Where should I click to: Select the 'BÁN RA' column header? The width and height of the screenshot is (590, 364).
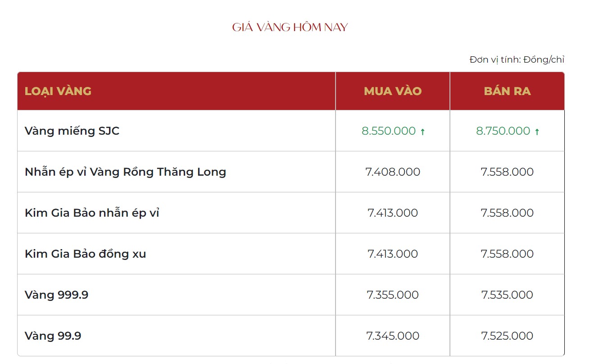pos(507,91)
